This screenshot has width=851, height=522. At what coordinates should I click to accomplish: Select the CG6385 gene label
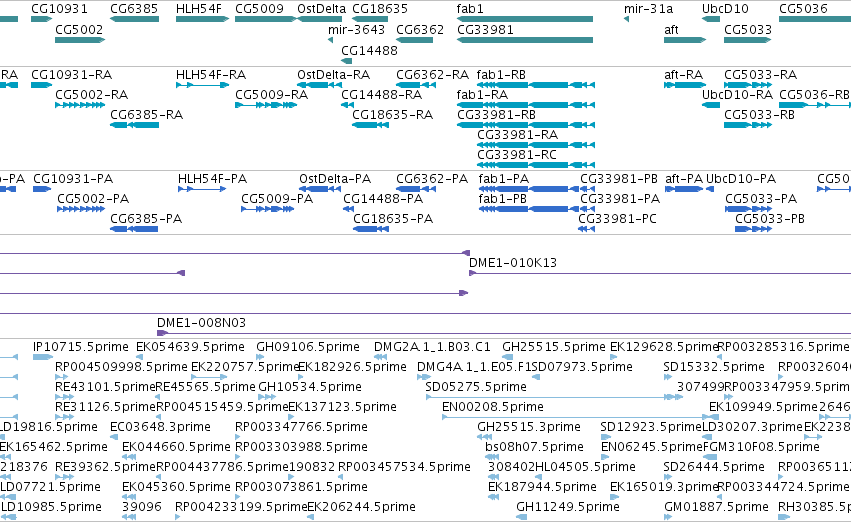[x=134, y=9]
